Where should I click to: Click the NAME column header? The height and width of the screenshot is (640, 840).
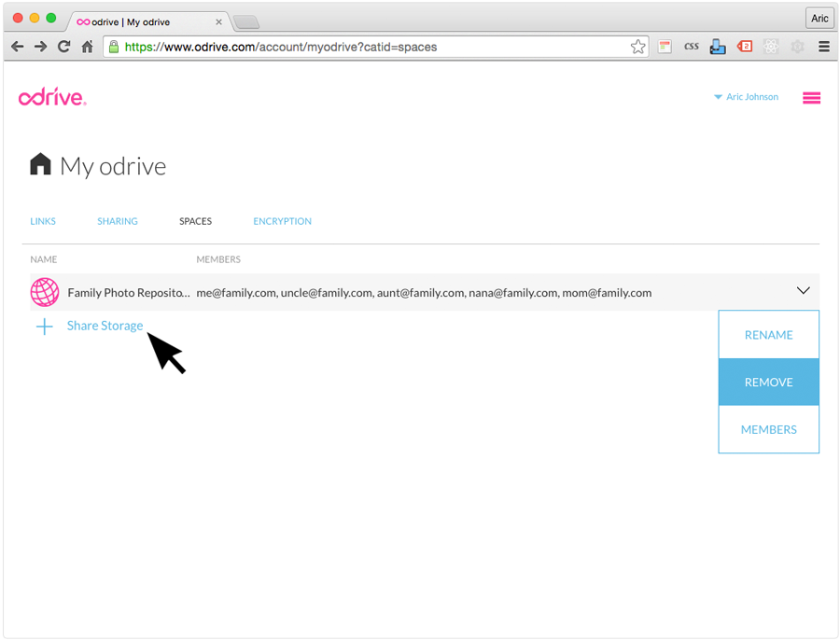[x=43, y=259]
